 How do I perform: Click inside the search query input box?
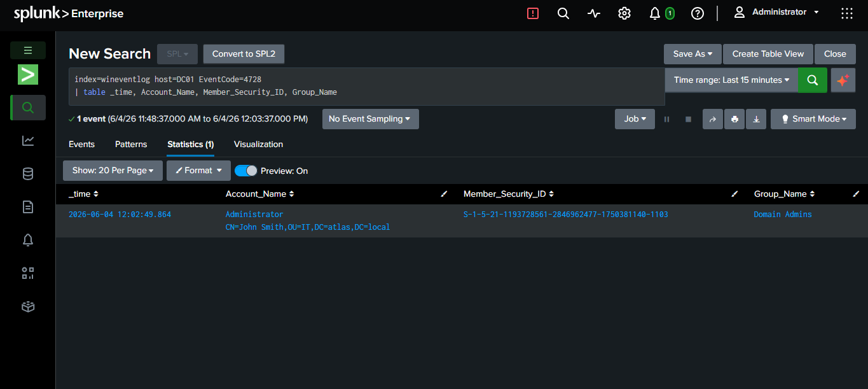click(366, 86)
